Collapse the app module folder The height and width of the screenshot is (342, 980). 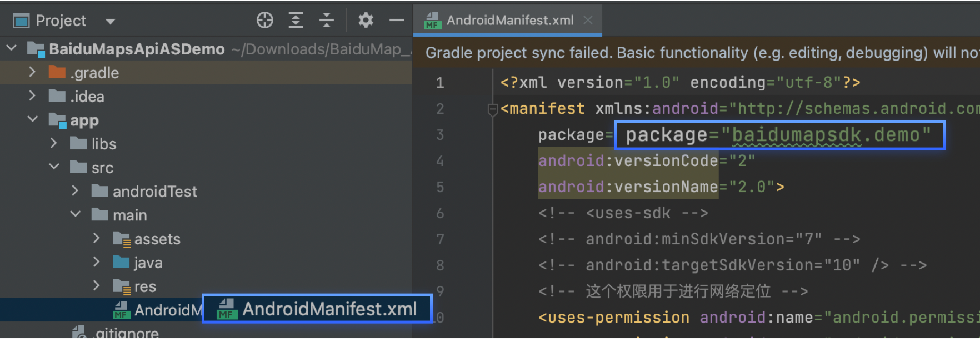pos(32,119)
